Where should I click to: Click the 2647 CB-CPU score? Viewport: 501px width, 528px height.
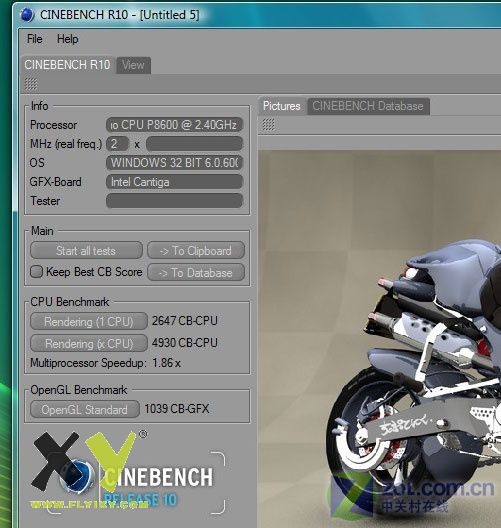click(185, 321)
